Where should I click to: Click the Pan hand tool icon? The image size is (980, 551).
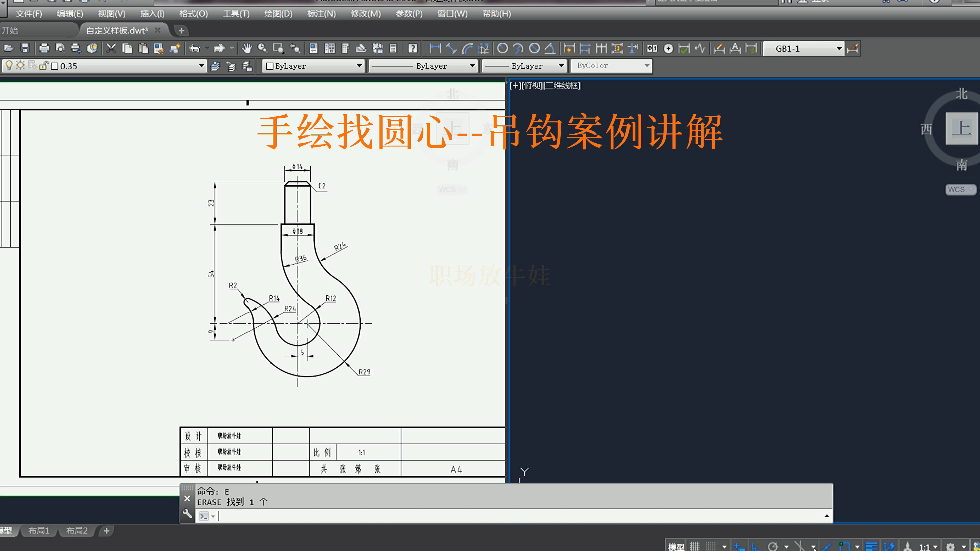click(x=247, y=48)
